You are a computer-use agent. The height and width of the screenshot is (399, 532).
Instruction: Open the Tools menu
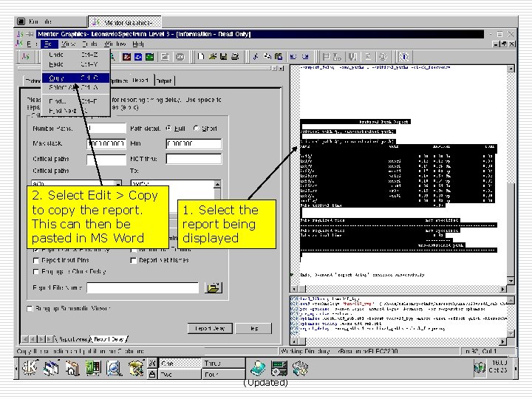pyautogui.click(x=90, y=44)
